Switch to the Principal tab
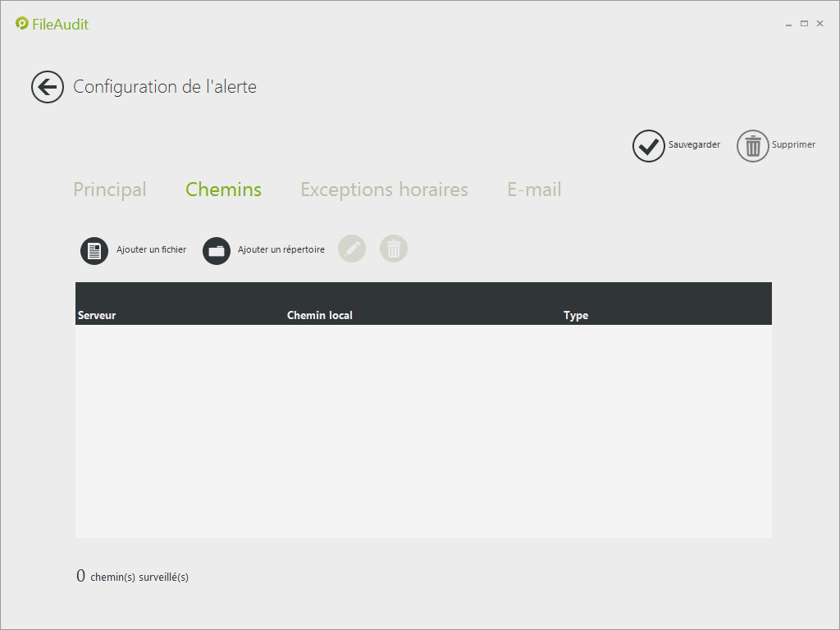Image resolution: width=840 pixels, height=630 pixels. tap(110, 189)
